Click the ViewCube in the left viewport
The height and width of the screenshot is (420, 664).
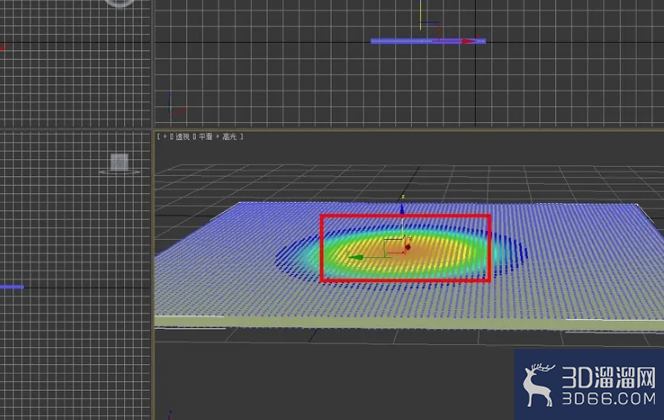coord(119,163)
